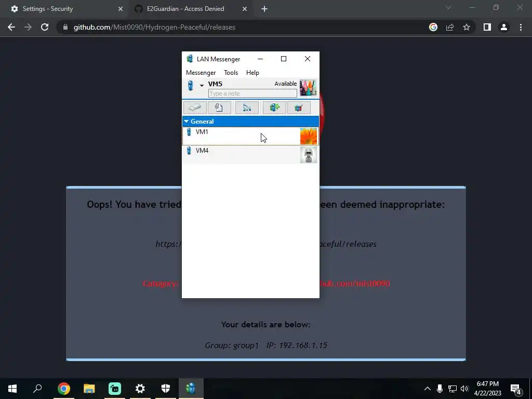Click the orange flower avatar of VM1
The image size is (532, 399).
point(309,136)
